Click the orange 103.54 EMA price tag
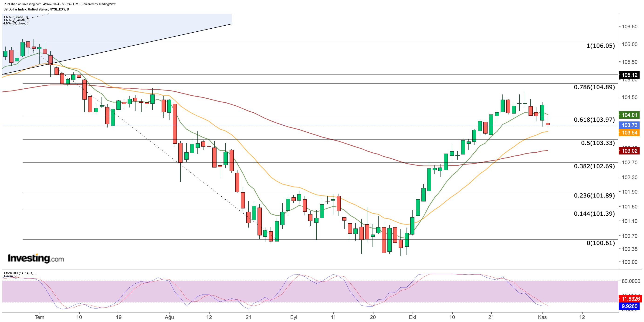Image resolution: width=644 pixels, height=322 pixels. [629, 133]
